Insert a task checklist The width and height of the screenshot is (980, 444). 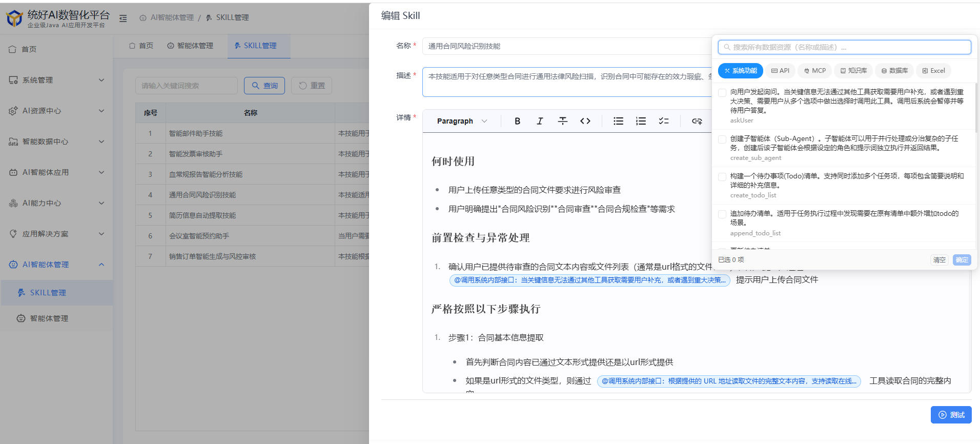[664, 121]
